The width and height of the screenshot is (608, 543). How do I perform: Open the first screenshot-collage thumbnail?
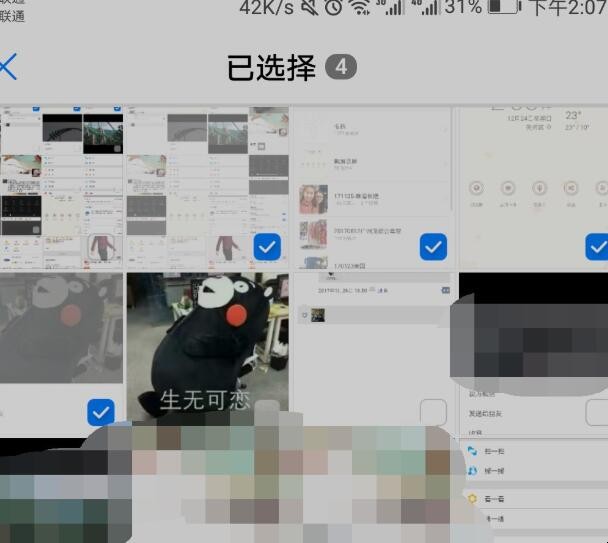tap(61, 187)
